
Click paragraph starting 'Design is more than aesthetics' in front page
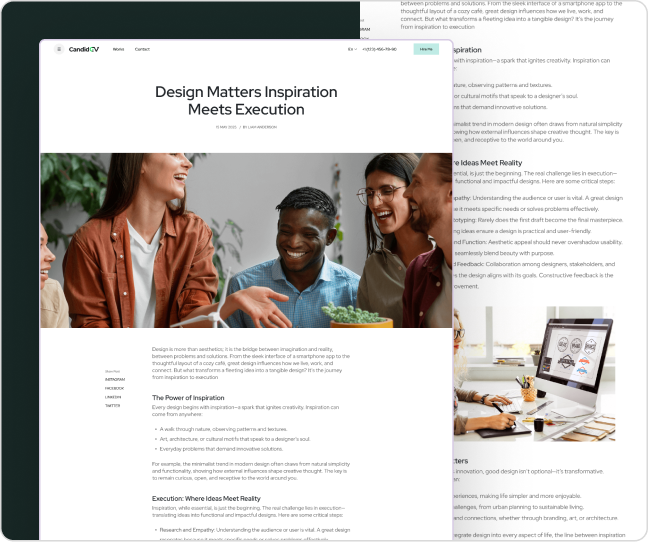(251, 363)
